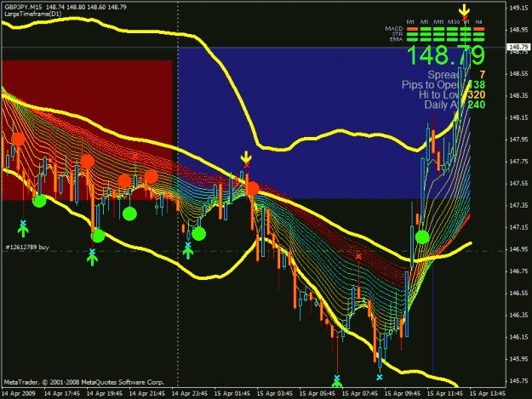Click the leftmost green circle near the lower band

[x=39, y=201]
